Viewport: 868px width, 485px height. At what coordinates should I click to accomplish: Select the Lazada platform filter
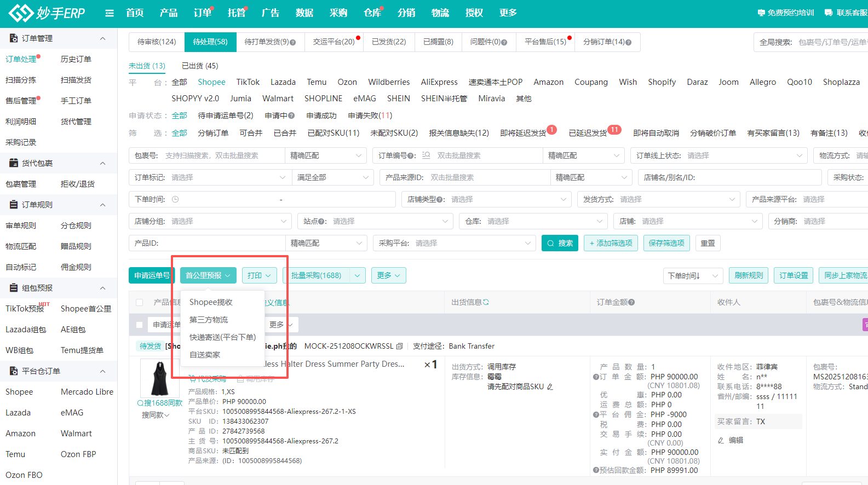point(283,82)
